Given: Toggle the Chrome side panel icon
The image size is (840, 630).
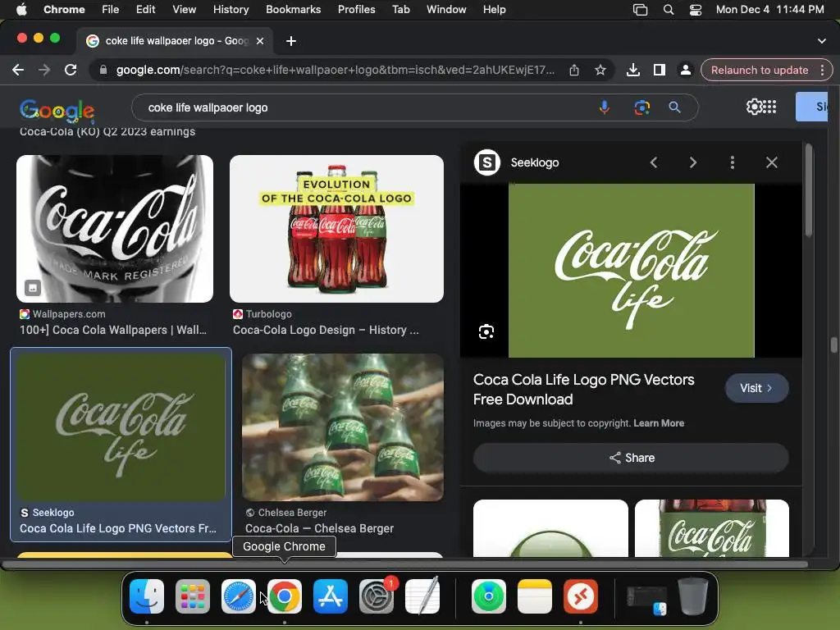Looking at the screenshot, I should click(660, 71).
